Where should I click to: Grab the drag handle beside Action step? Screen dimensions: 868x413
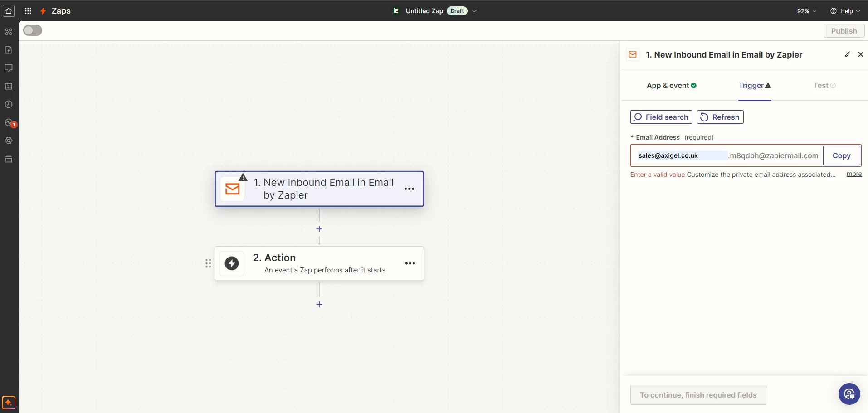point(208,263)
